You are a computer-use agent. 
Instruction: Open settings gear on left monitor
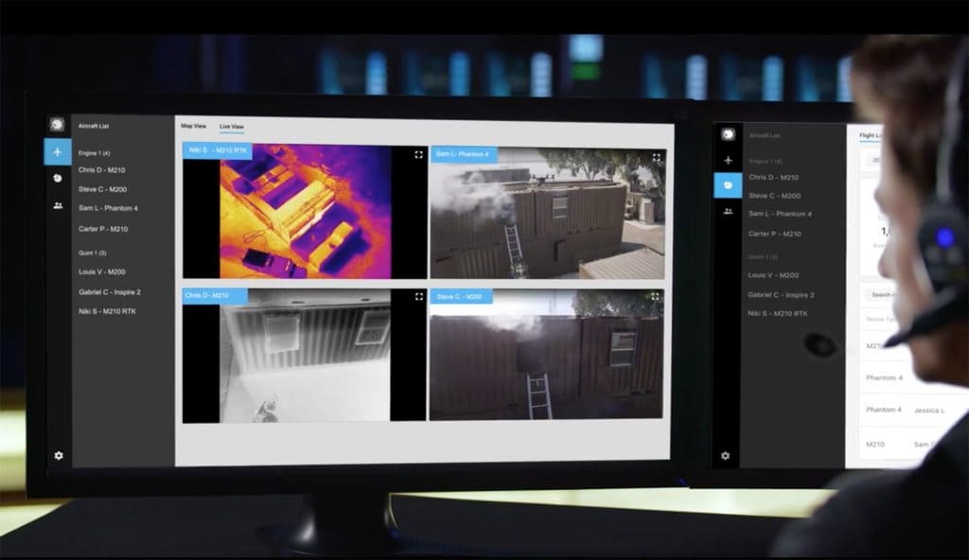pos(59,455)
